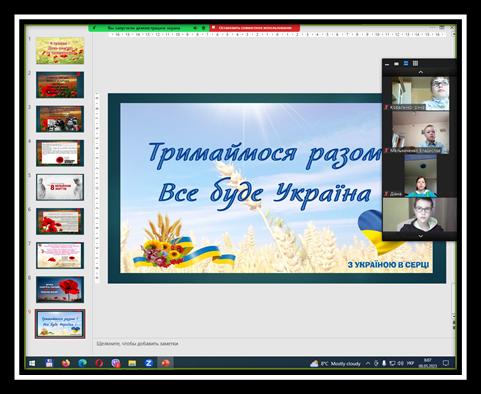
Task: Open the floppy-disk app in the taskbar
Action: (x=49, y=363)
